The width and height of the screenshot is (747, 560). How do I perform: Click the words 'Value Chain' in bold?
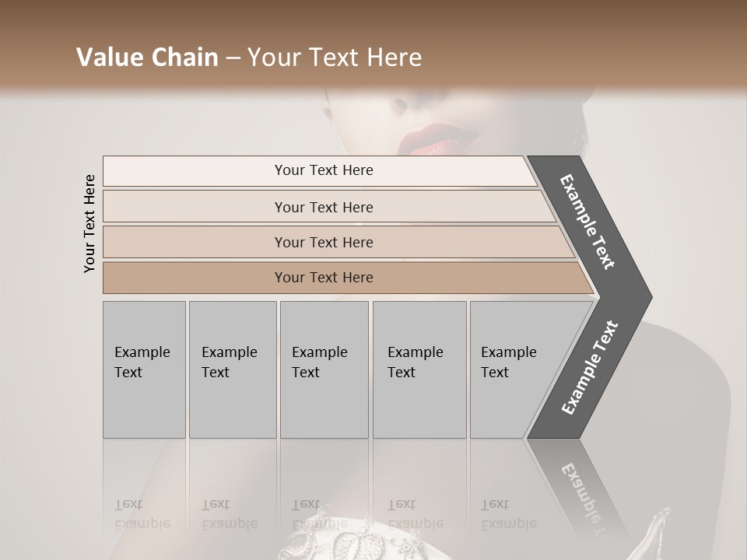147,57
